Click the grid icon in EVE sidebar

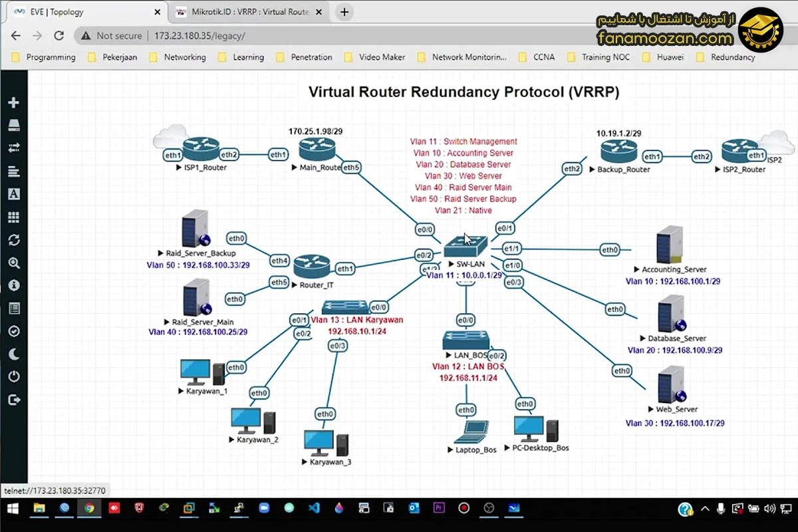[13, 217]
